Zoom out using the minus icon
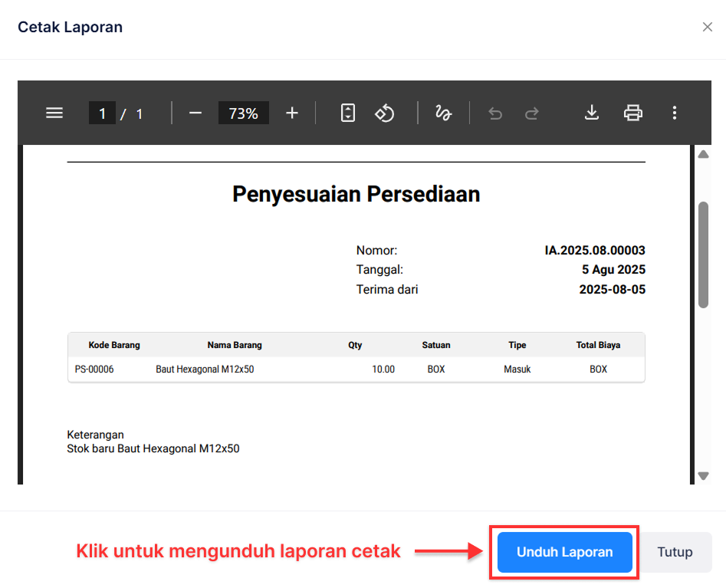 [195, 113]
